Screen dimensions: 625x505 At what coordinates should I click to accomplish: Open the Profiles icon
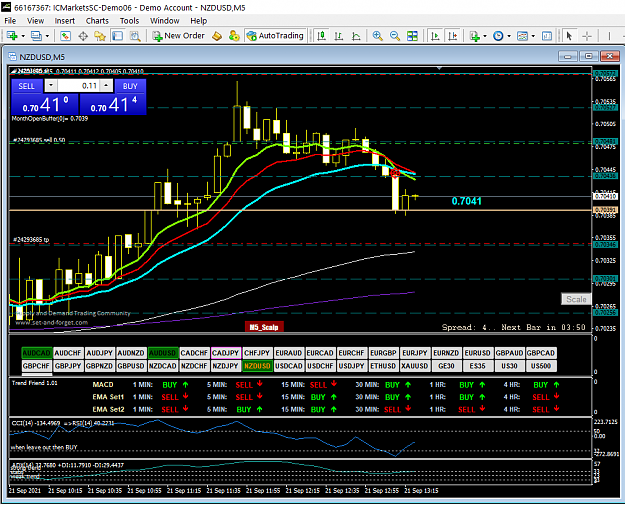[x=36, y=36]
